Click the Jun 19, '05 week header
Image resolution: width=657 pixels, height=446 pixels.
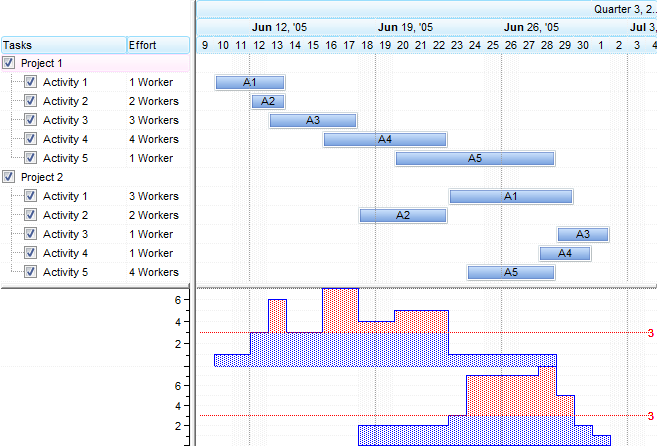tap(405, 27)
